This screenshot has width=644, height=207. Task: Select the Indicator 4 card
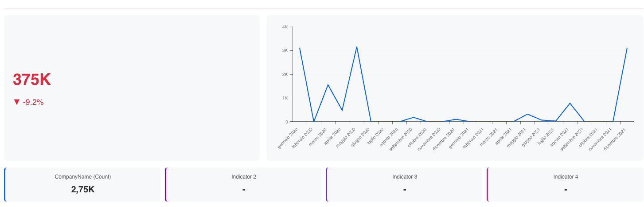565,184
